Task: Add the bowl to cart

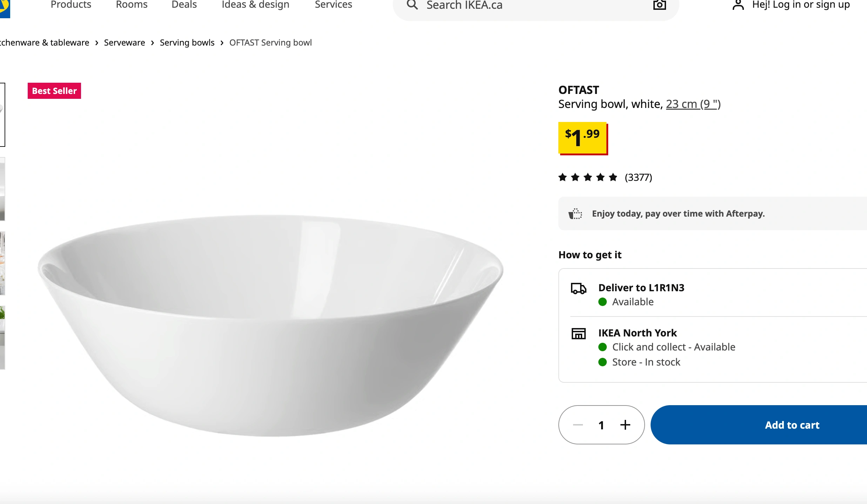Action: click(792, 425)
